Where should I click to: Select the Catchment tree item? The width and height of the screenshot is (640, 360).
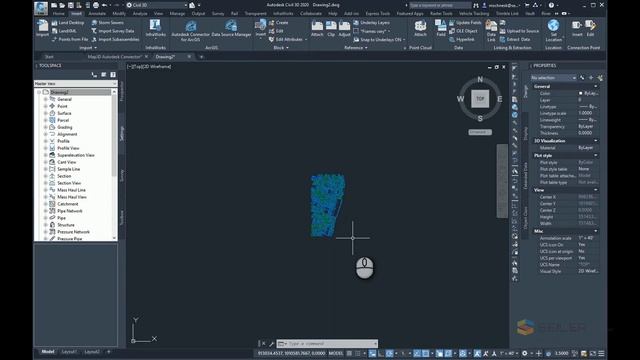(x=68, y=204)
